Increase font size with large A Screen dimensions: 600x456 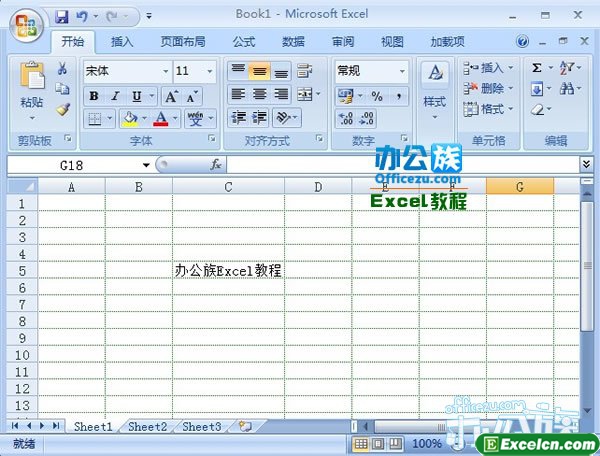[171, 96]
